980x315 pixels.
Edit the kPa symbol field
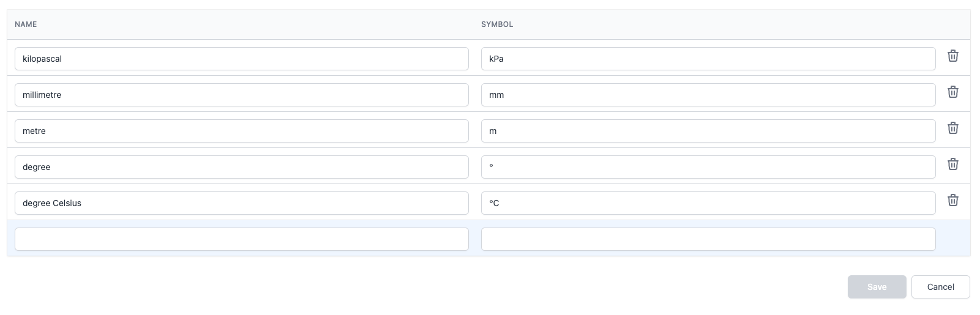point(708,59)
